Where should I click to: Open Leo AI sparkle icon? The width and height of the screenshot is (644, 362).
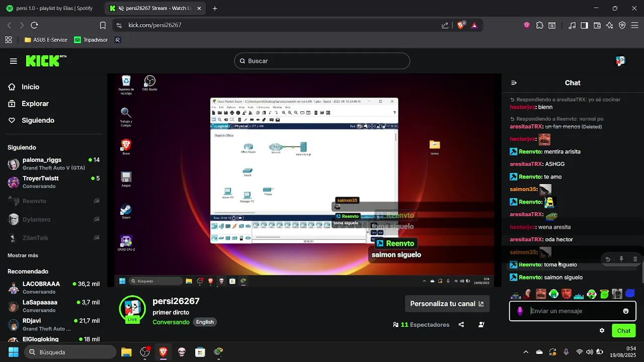pos(610,25)
